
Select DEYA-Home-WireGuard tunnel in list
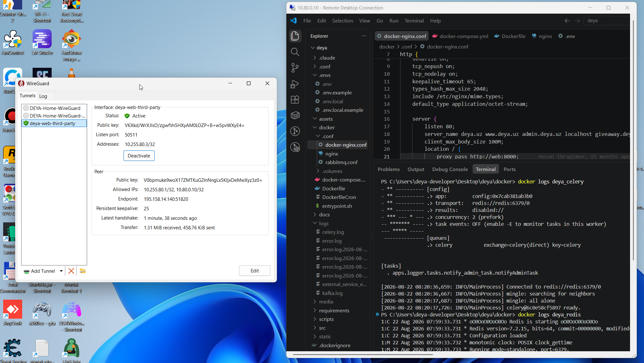pos(54,108)
